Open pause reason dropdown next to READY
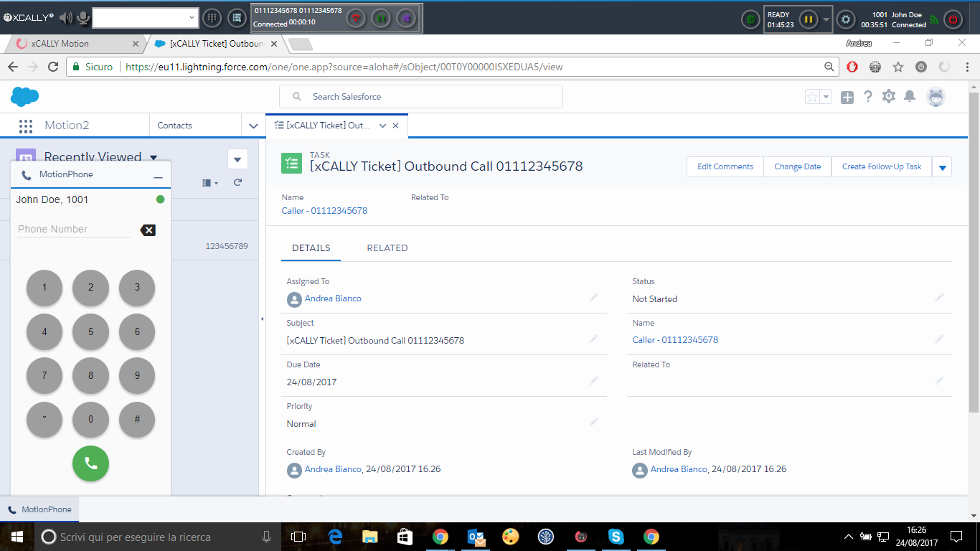Viewport: 980px width, 551px height. [x=826, y=19]
